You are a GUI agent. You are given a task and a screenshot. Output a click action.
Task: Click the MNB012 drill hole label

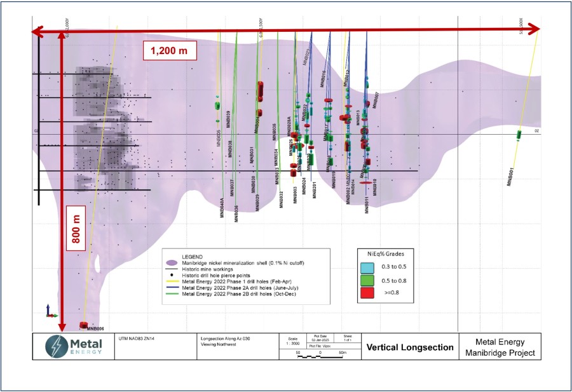[346, 78]
